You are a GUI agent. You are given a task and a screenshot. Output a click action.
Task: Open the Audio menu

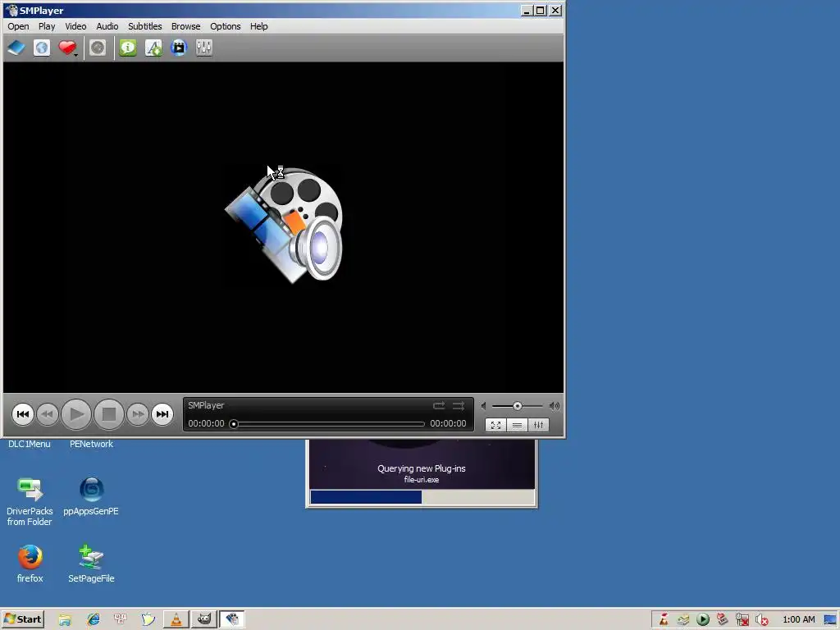(107, 26)
